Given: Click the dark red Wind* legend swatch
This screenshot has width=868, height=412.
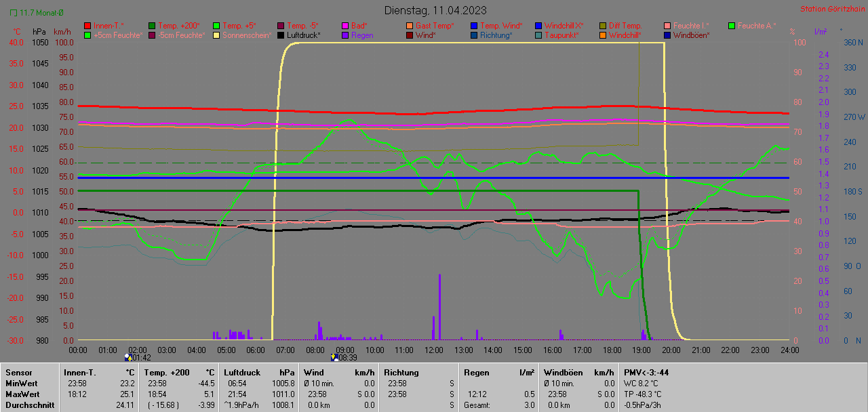Looking at the screenshot, I should [410, 35].
